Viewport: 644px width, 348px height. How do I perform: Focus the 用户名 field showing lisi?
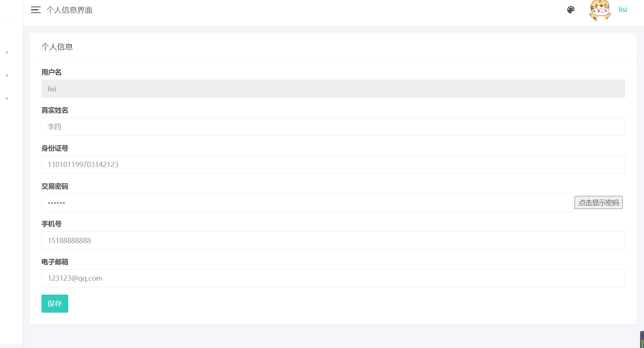tap(333, 89)
